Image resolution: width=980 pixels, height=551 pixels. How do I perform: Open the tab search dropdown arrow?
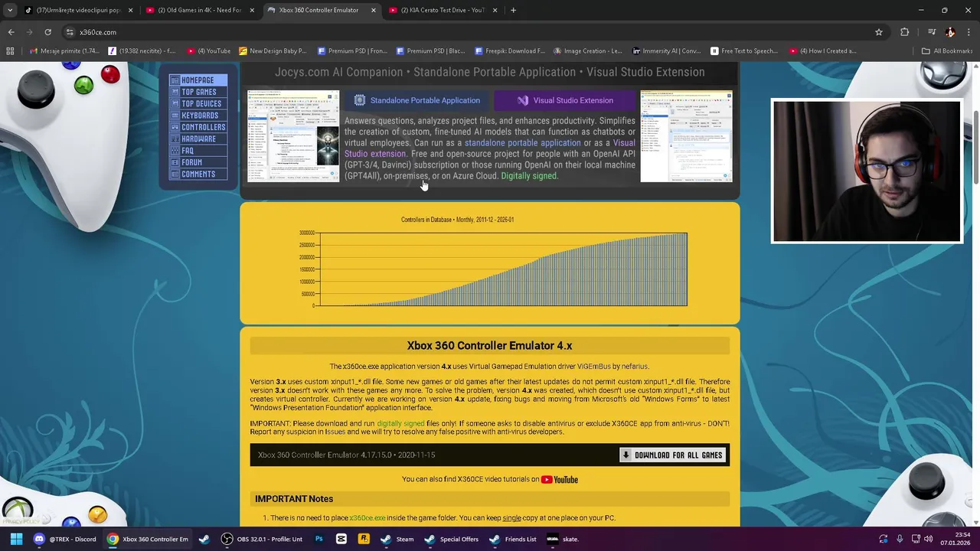pyautogui.click(x=10, y=10)
